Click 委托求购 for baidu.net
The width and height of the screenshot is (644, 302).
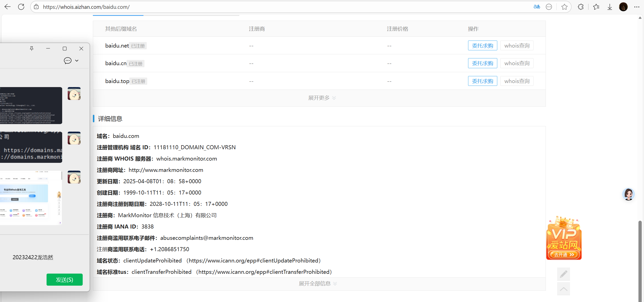click(482, 46)
